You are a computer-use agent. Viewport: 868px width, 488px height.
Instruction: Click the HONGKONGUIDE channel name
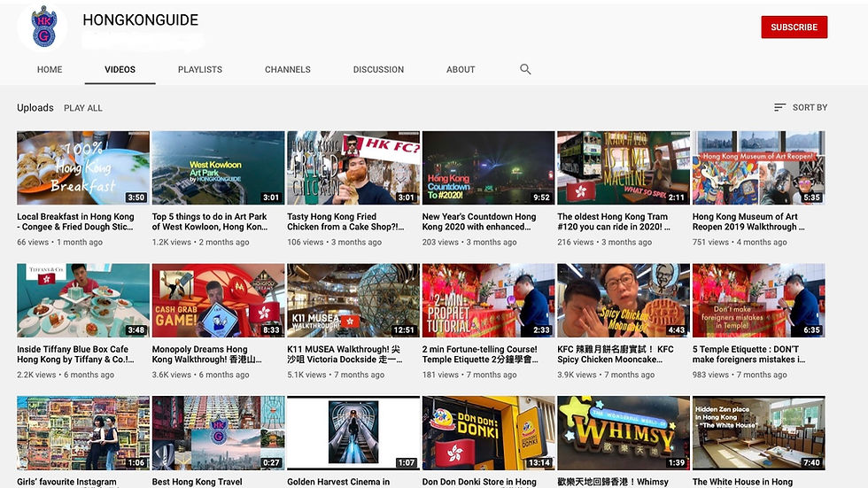click(x=141, y=19)
